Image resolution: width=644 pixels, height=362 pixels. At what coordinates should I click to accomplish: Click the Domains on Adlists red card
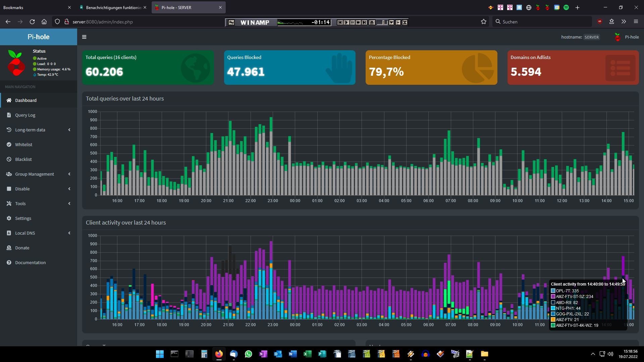pyautogui.click(x=573, y=67)
